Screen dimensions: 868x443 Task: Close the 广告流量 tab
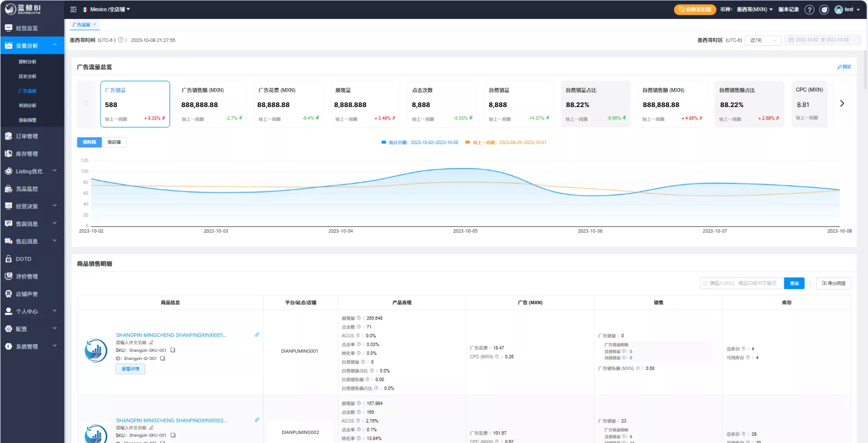[94, 24]
